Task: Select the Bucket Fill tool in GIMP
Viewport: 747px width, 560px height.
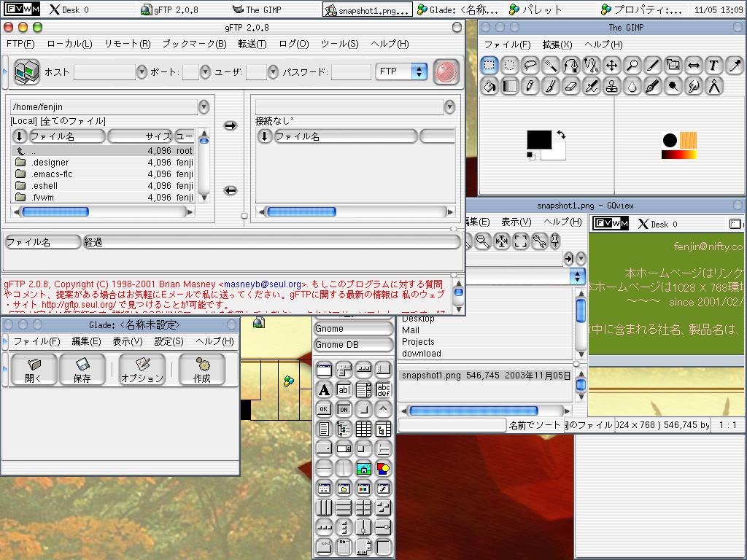Action: pyautogui.click(x=489, y=86)
